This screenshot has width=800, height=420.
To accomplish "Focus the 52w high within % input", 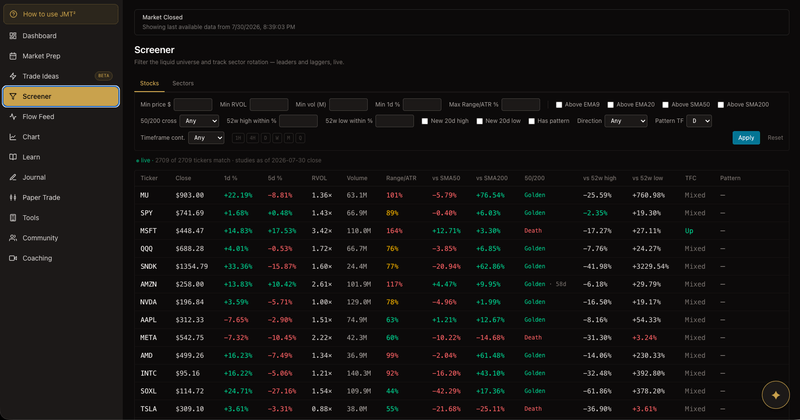I will click(298, 121).
